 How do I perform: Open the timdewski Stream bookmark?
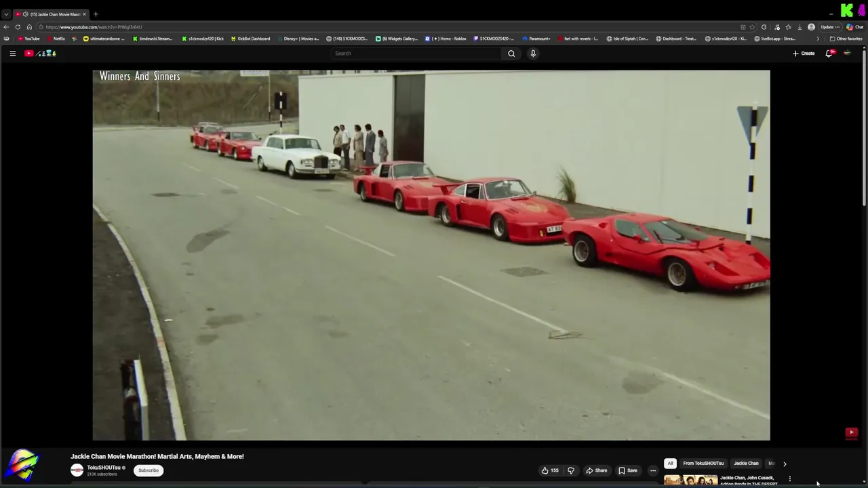153,39
